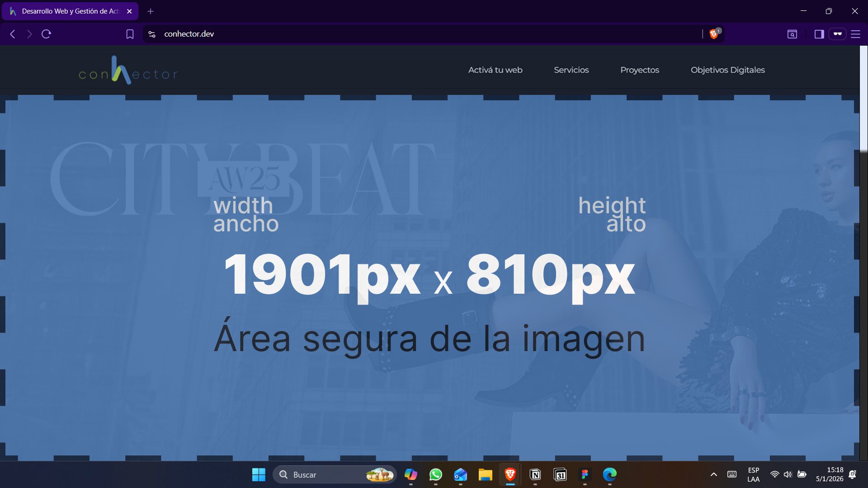The image size is (868, 488).
Task: Reload the conhector.dev page
Action: pos(46,34)
